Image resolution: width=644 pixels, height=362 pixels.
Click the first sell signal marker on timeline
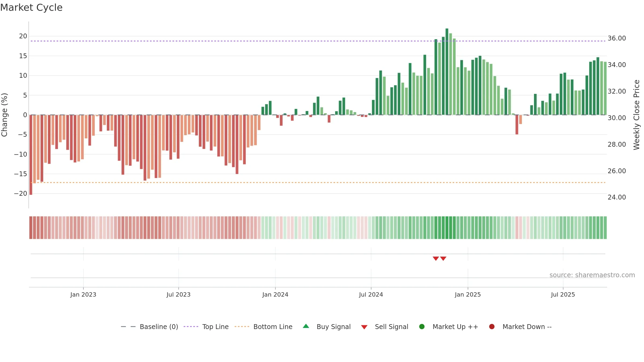click(436, 258)
